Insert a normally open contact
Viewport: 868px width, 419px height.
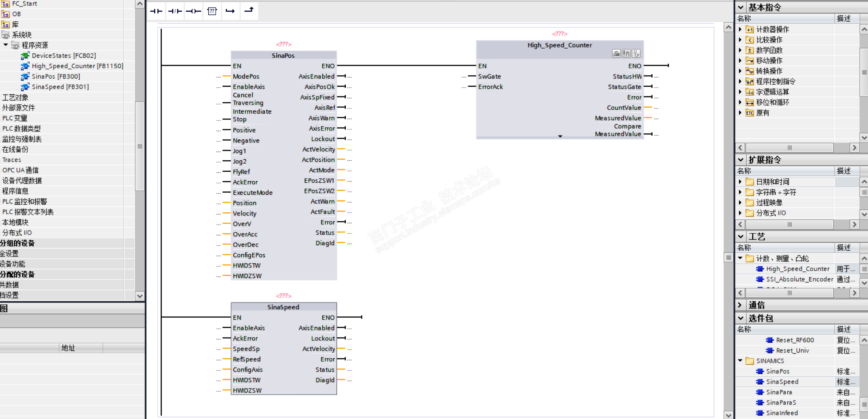click(x=156, y=11)
